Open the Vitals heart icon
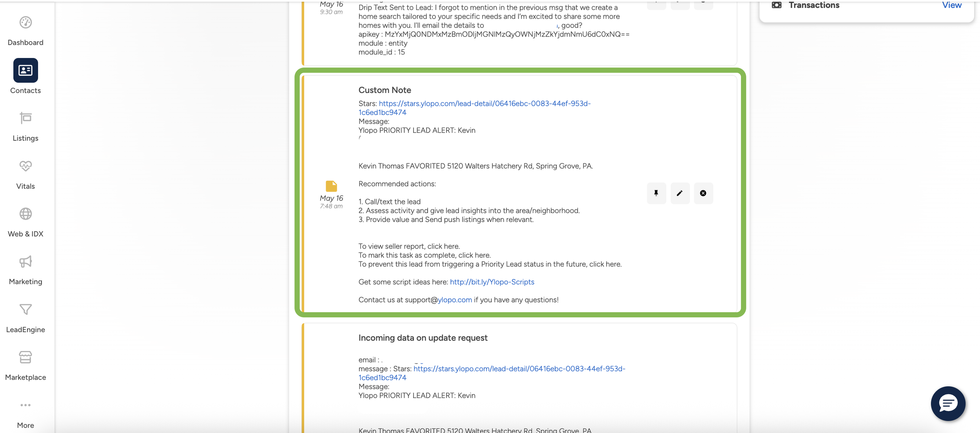Screen dimensions: 980x433 (25, 166)
